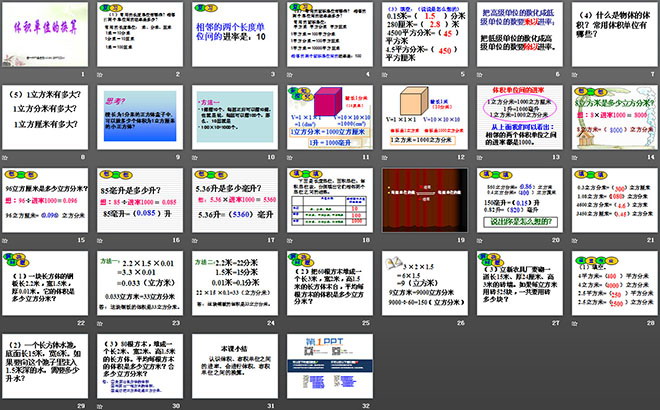Select slide 5 fill-in-the-blank thumbnail
Viewport: 660px width, 410px height.
(425, 35)
